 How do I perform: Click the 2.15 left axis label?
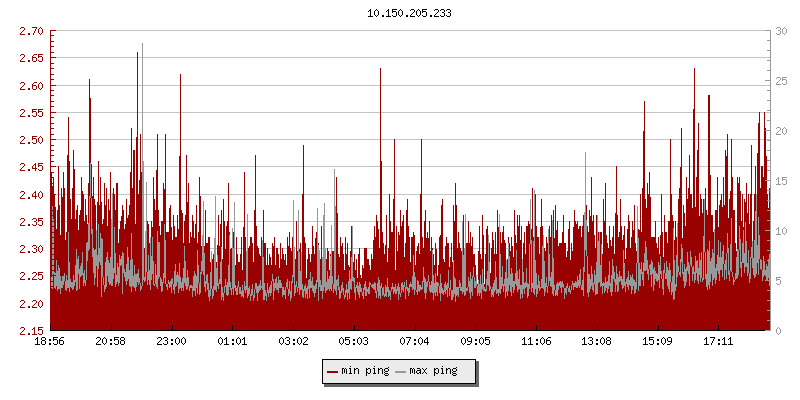[32, 331]
